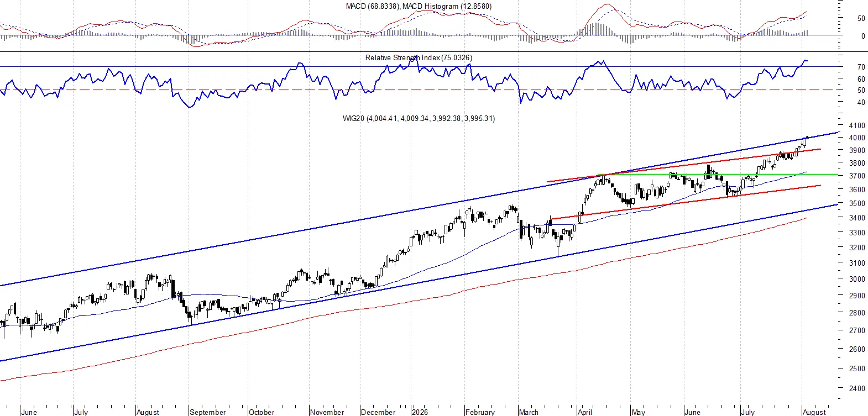Click the 2900 price axis label
868x416 pixels.
pyautogui.click(x=857, y=296)
